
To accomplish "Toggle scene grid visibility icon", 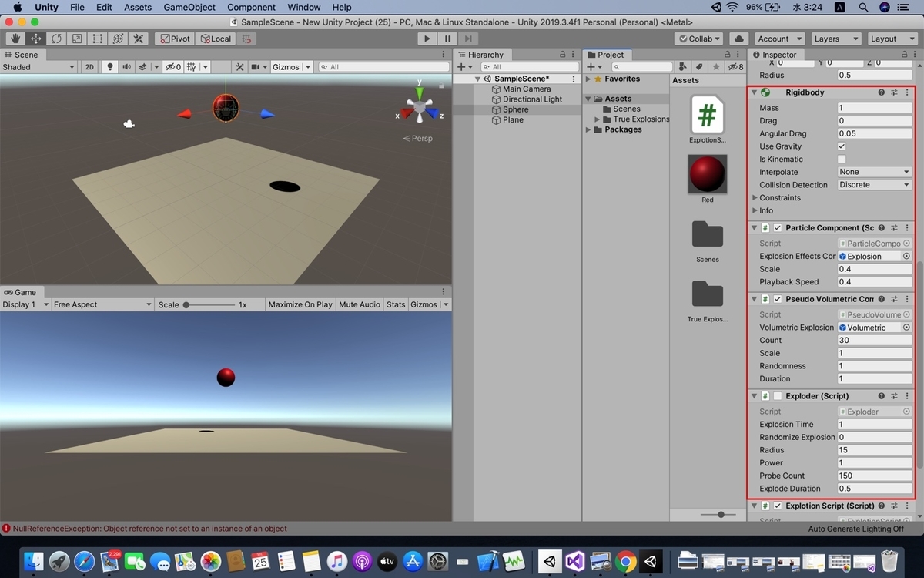I will 192,67.
